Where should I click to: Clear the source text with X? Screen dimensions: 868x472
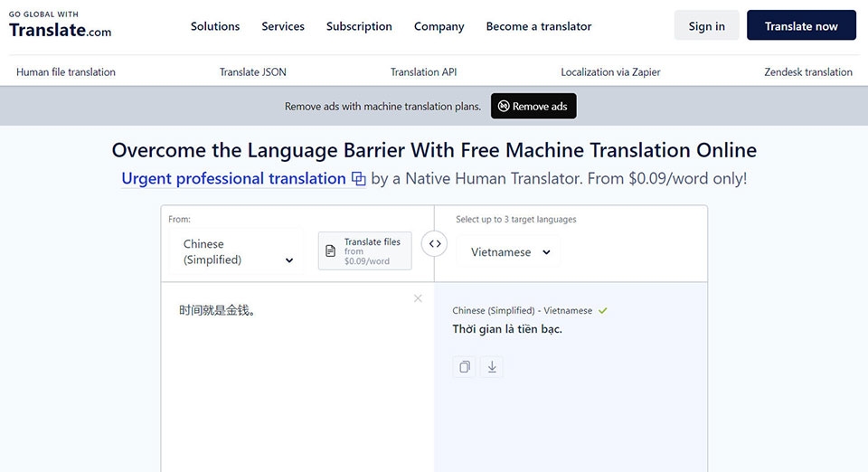point(418,298)
